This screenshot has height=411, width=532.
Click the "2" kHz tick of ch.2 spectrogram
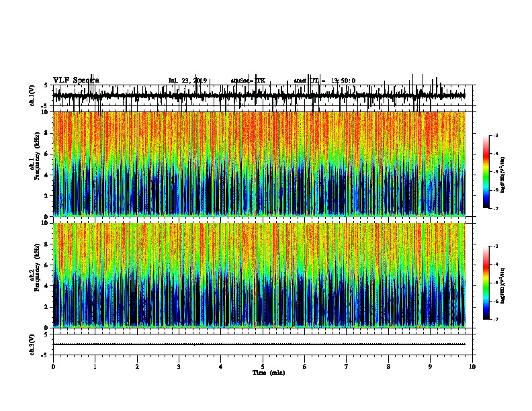[x=47, y=307]
